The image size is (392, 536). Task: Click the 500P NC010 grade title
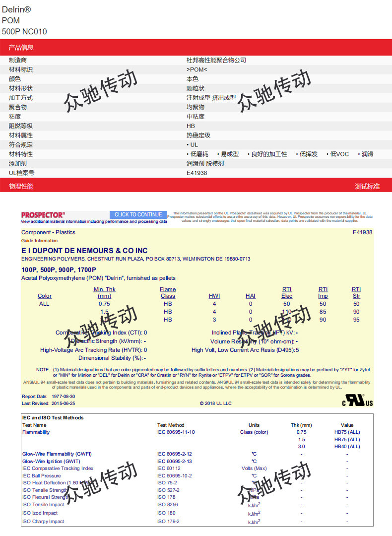point(24,32)
